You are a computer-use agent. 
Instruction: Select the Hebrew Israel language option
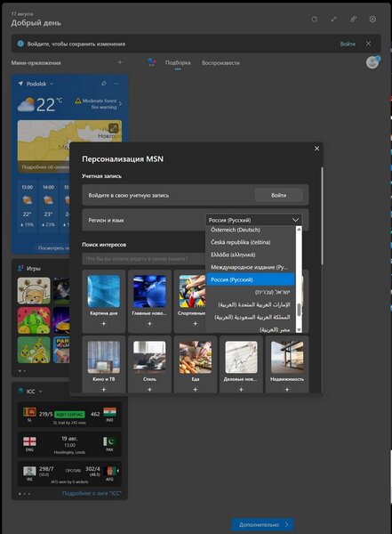click(x=251, y=292)
